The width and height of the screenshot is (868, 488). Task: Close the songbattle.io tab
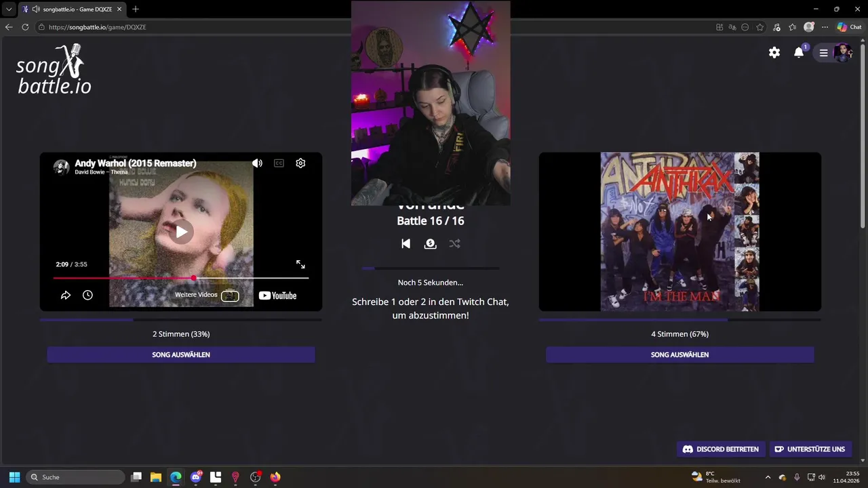tap(120, 9)
